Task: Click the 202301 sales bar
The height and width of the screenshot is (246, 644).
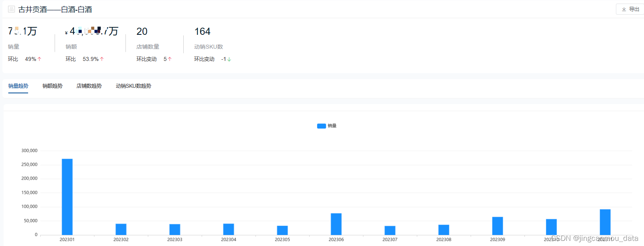Action: 67,197
